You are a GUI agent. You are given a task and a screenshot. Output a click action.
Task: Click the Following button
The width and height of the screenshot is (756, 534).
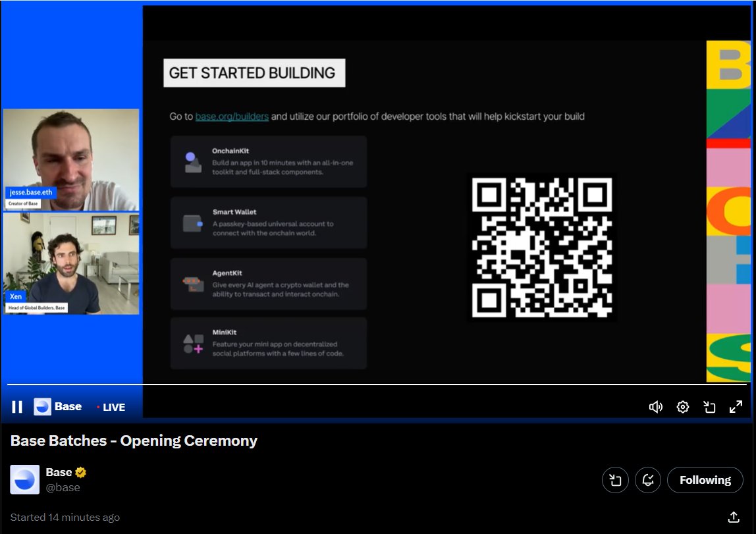click(705, 480)
